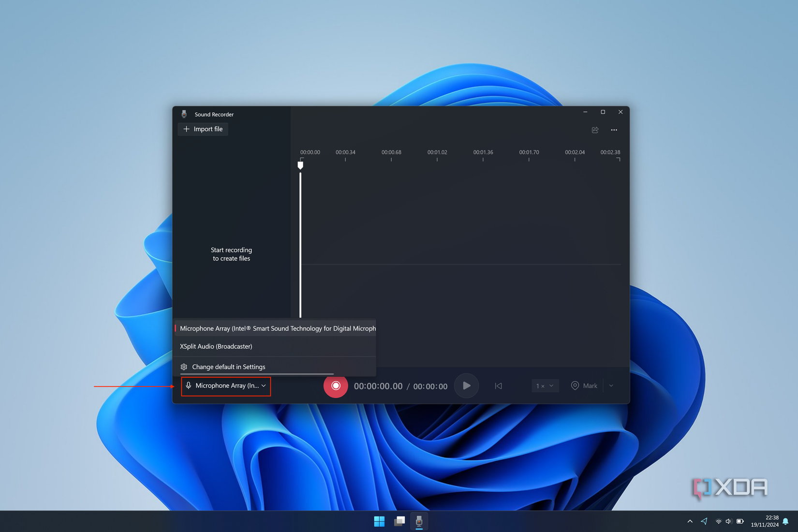798x532 pixels.
Task: Click battery status tray icon
Action: coord(740,521)
